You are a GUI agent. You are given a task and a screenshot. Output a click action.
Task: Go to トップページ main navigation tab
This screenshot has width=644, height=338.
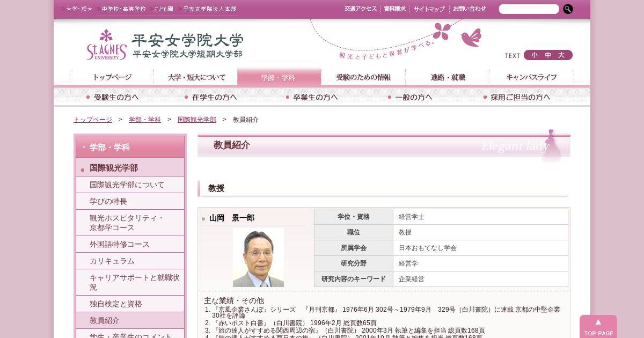pyautogui.click(x=112, y=77)
